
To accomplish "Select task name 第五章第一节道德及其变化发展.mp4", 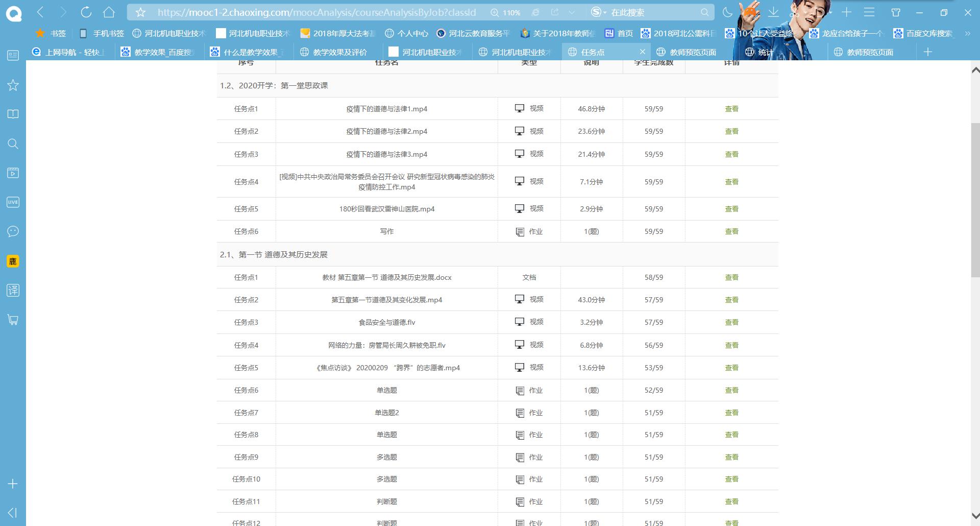I will [387, 300].
